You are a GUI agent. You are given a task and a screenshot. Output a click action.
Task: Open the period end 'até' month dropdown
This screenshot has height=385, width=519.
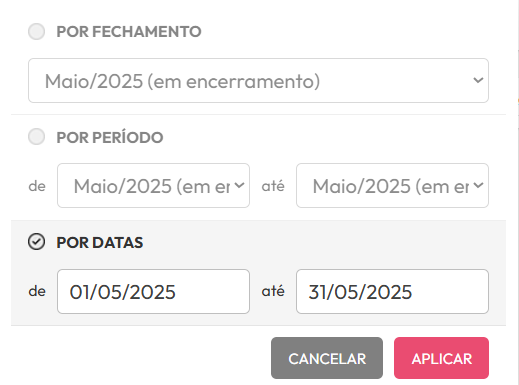(392, 186)
